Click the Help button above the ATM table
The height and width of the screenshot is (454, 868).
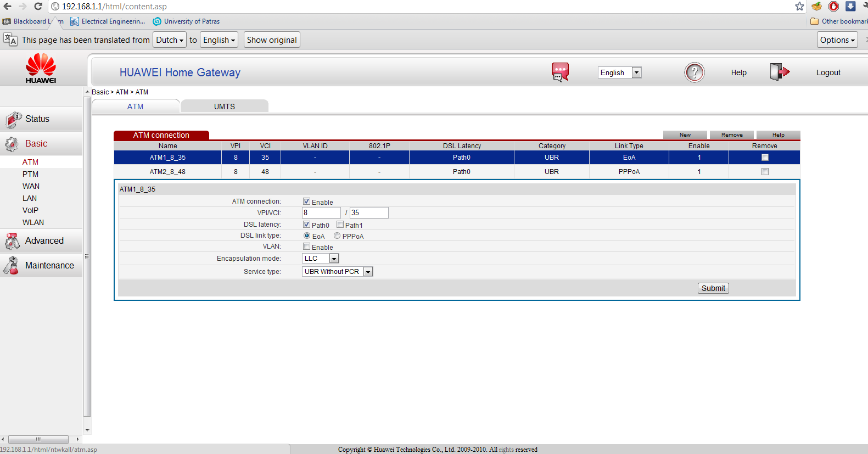pyautogui.click(x=779, y=134)
